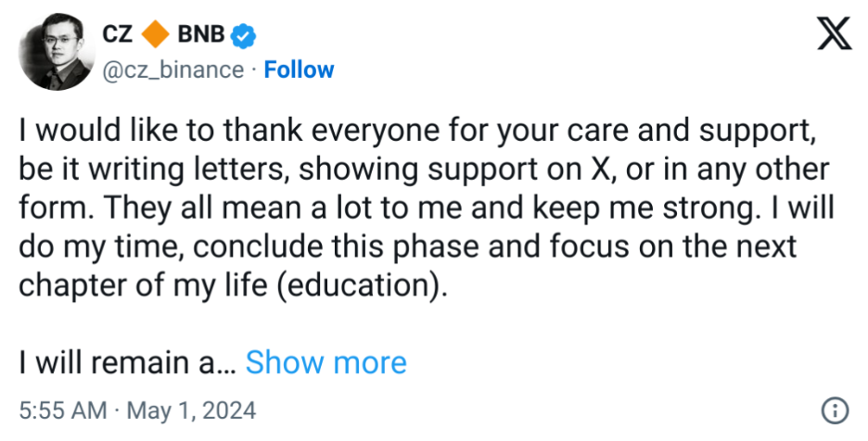Click the blue verified checkmark badge
The image size is (868, 441).
coord(244,37)
